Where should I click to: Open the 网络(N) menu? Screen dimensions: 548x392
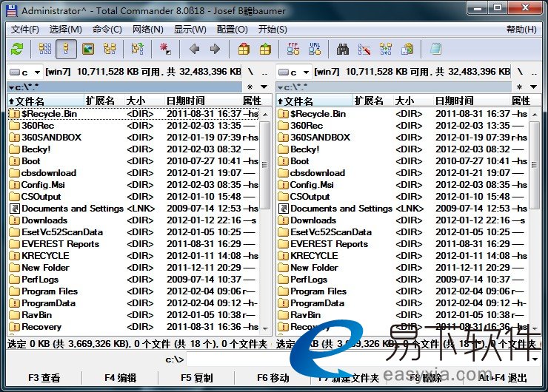(148, 30)
